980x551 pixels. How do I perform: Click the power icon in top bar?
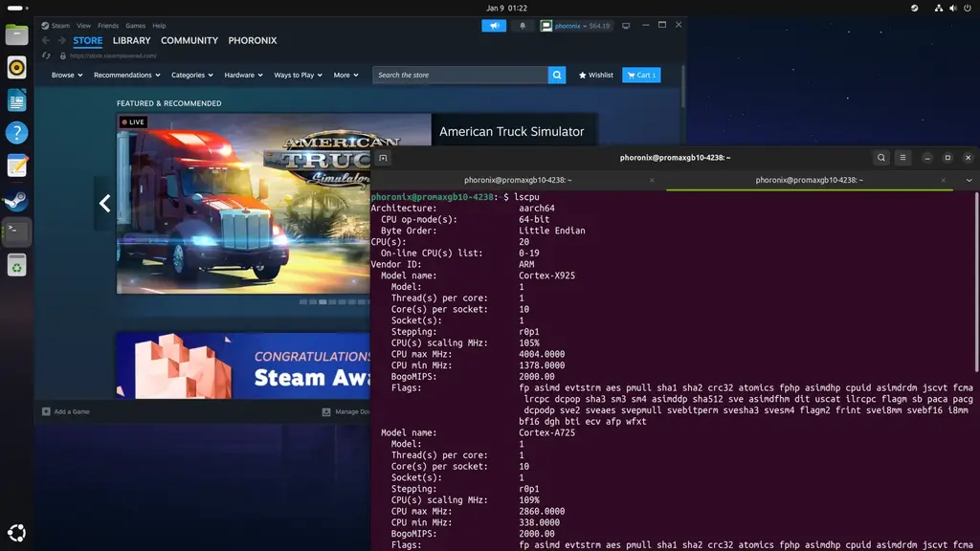[x=968, y=8]
